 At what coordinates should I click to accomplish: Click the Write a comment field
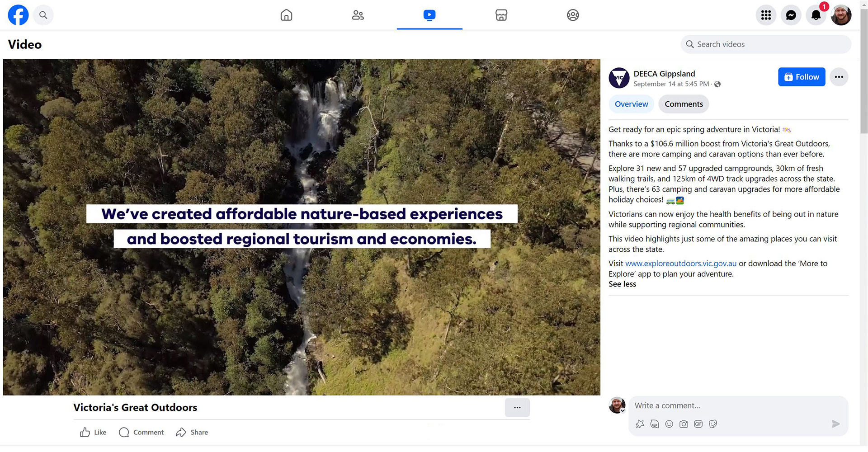point(738,406)
